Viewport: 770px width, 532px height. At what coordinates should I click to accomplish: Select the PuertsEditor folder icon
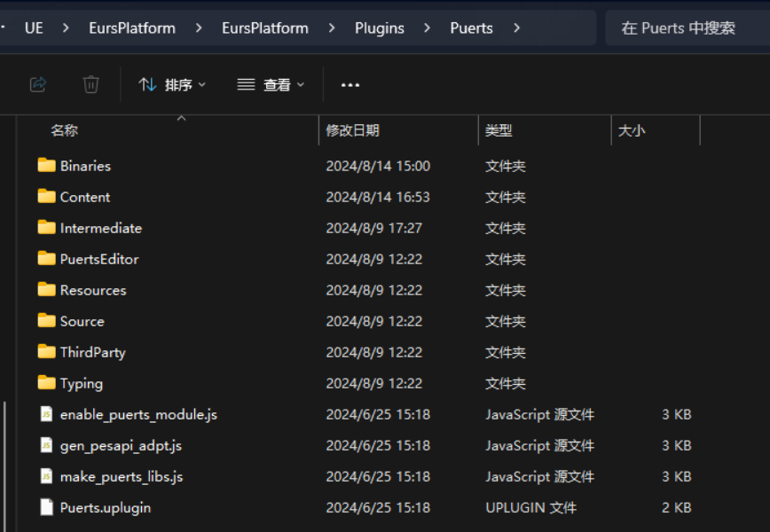[47, 258]
